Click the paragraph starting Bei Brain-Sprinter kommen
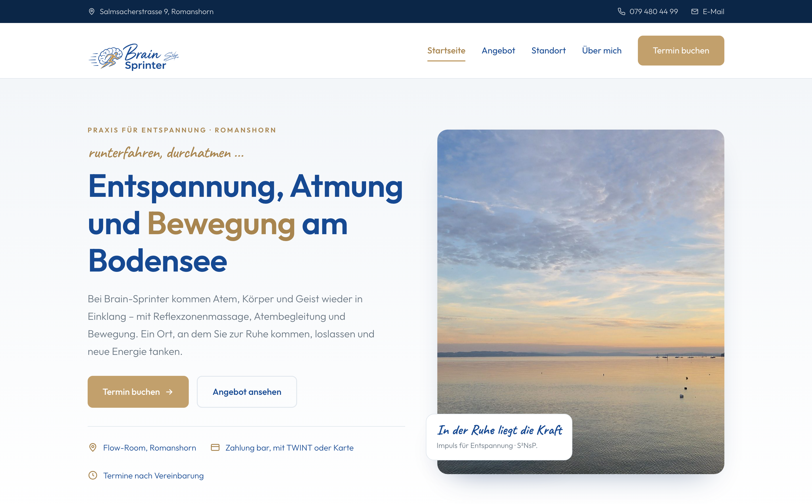This screenshot has width=812, height=504. tap(231, 325)
